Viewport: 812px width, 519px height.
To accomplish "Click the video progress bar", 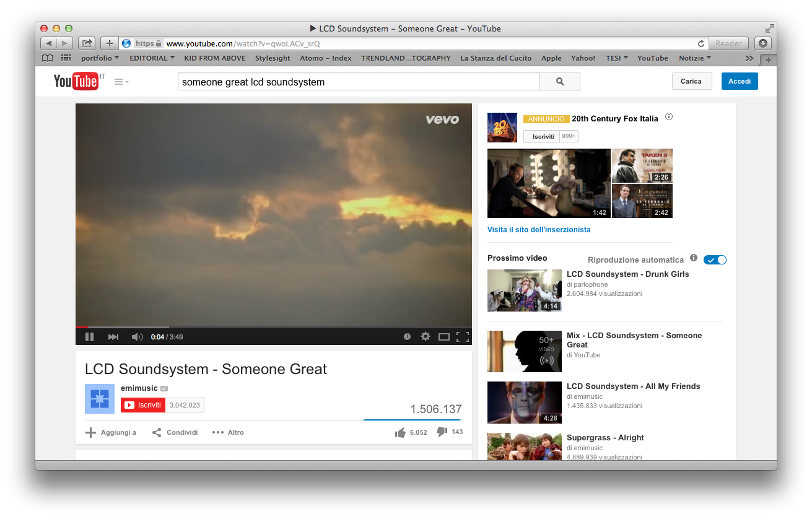I will (273, 326).
